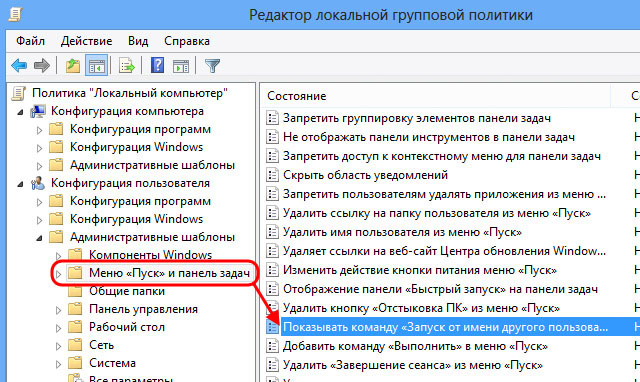Select policy Удалить кнопку «Отстыковка ПК»
The image size is (640, 382).
pos(421,308)
